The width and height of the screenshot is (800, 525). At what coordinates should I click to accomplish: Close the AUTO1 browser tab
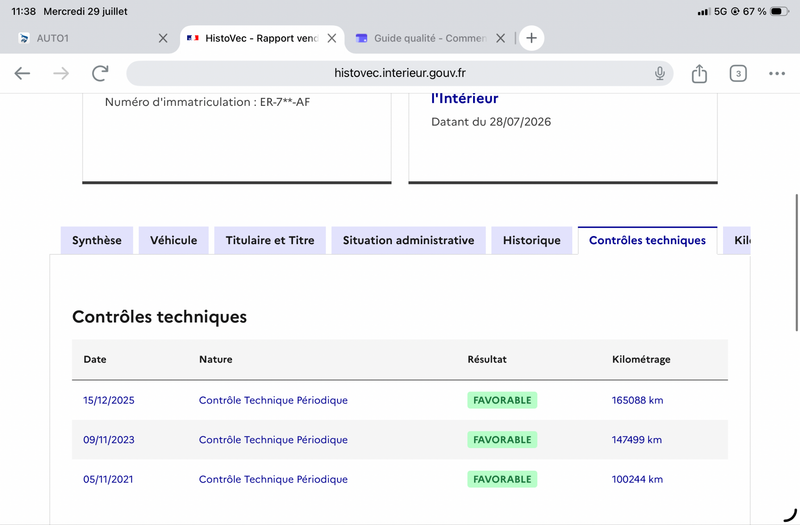(x=163, y=38)
